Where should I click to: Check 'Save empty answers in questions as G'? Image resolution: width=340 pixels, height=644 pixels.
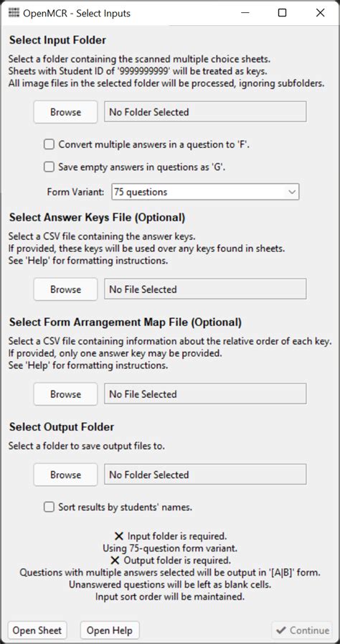pos(49,167)
